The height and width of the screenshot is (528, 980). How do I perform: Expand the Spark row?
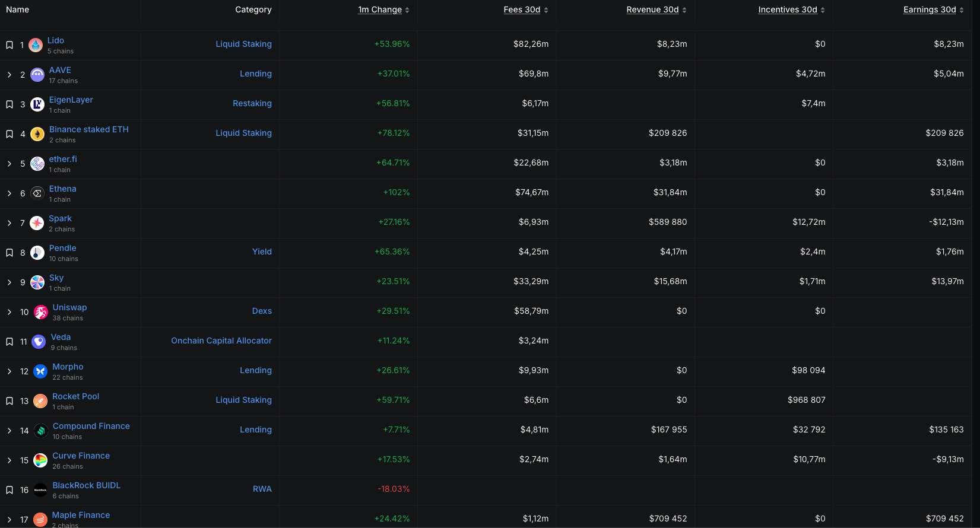point(9,223)
